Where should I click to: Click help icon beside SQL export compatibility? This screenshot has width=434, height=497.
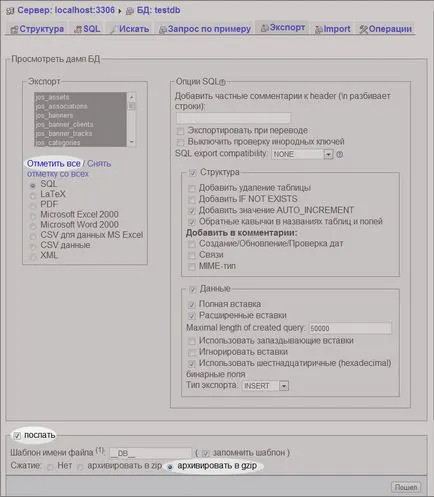[339, 155]
